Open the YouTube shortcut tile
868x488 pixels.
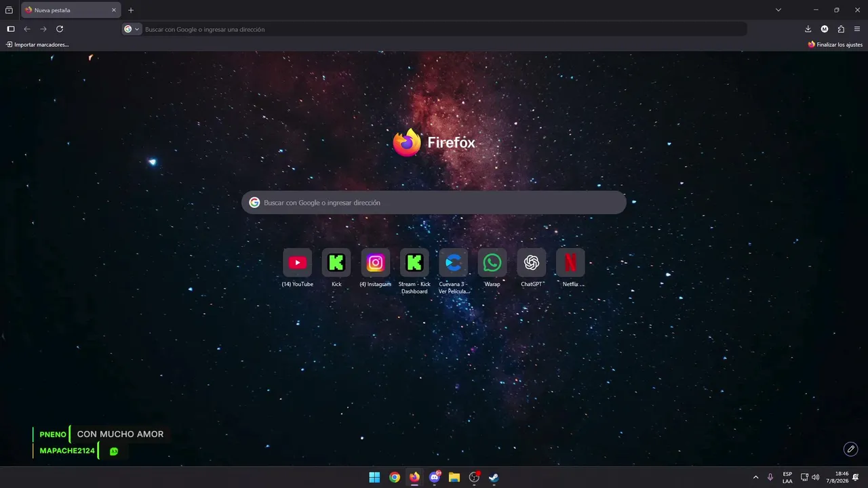[297, 262]
